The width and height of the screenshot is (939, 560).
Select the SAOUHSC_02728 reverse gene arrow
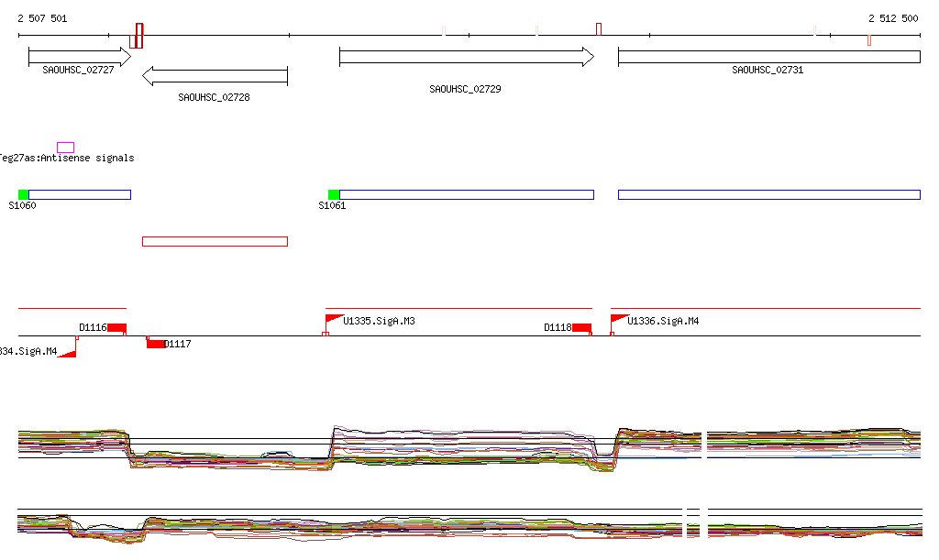[215, 76]
